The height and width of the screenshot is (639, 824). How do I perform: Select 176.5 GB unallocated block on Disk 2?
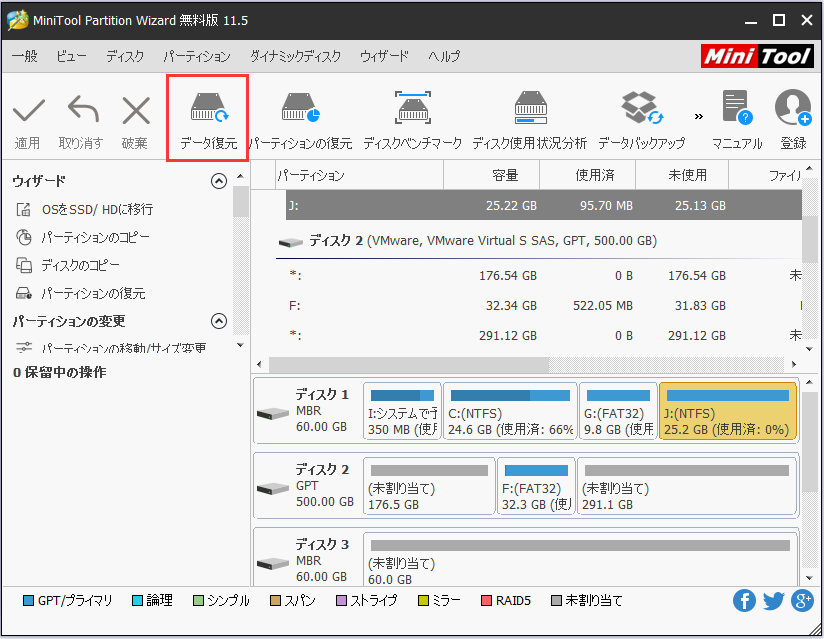(x=429, y=486)
